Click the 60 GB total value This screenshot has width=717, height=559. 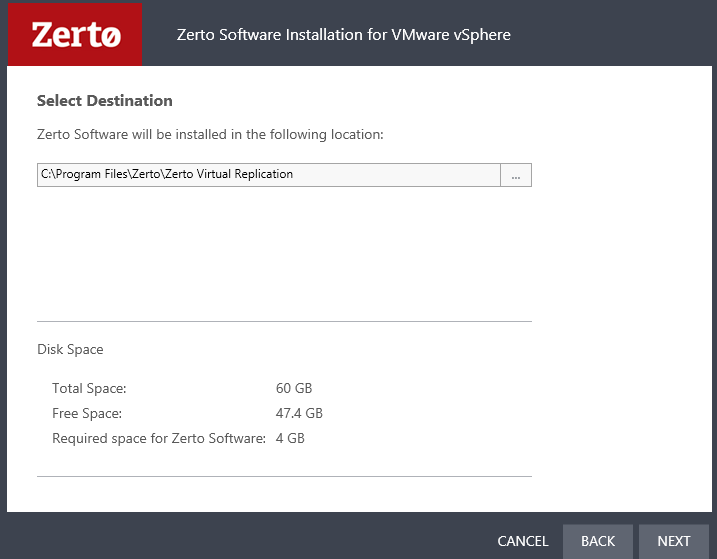pyautogui.click(x=294, y=388)
